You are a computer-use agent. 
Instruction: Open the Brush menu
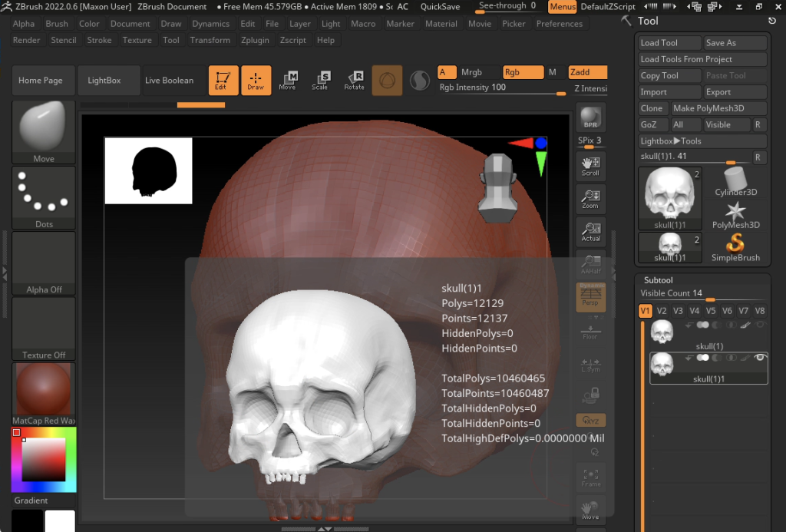(x=57, y=24)
